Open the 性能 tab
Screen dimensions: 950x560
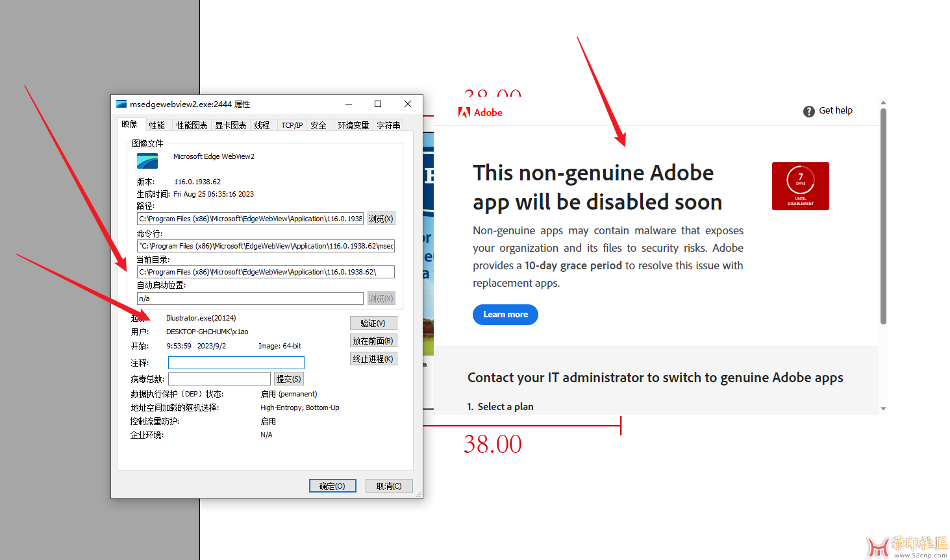pyautogui.click(x=156, y=125)
